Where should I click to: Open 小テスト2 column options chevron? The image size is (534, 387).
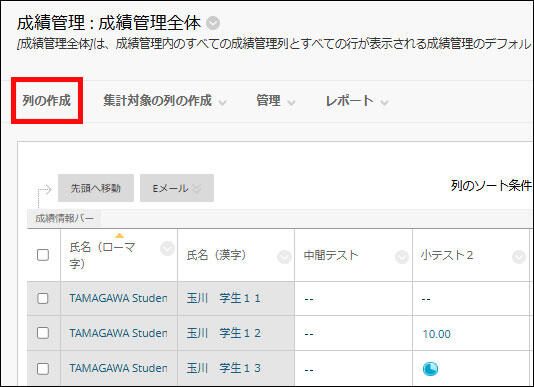[519, 257]
